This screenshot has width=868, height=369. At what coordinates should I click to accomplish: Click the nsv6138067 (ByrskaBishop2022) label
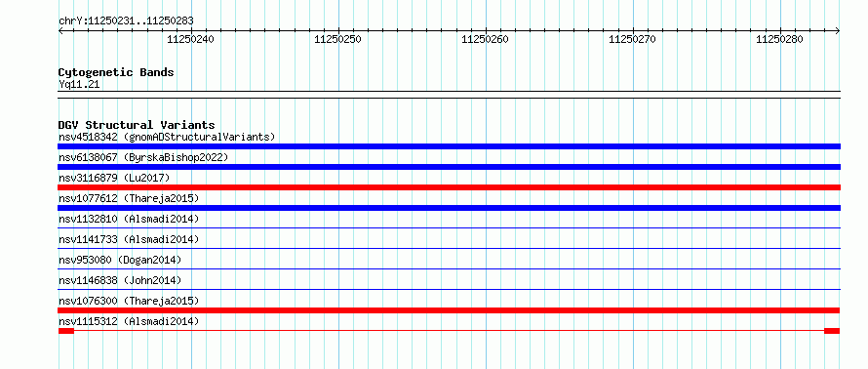143,157
